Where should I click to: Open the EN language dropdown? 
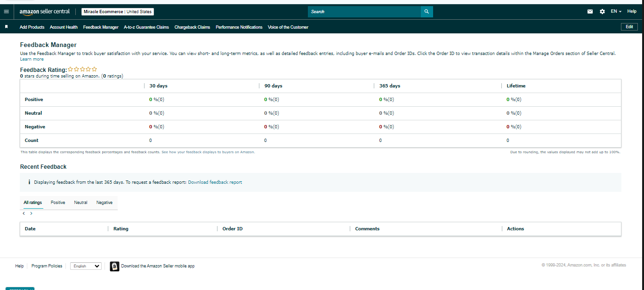[x=616, y=11]
